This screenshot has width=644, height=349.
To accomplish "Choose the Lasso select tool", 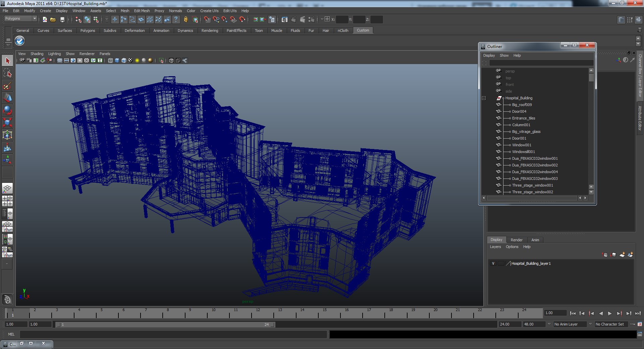I will pyautogui.click(x=7, y=73).
